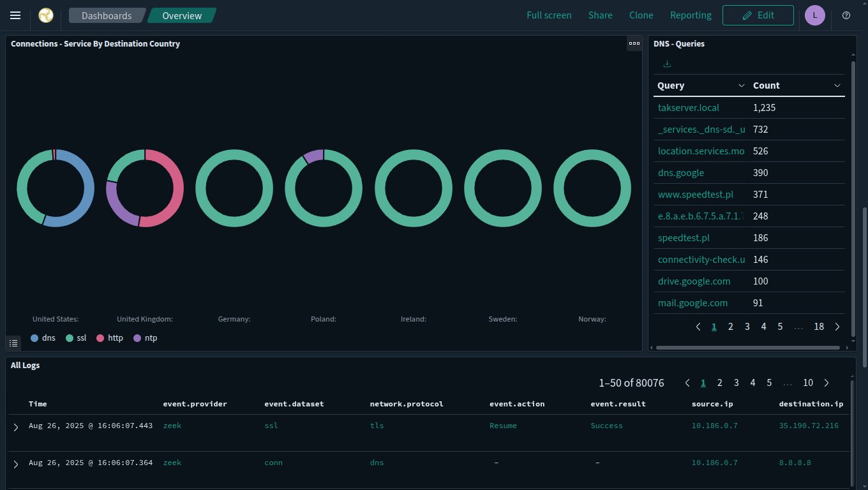The image size is (868, 490).
Task: Open the hamburger navigation menu
Action: pyautogui.click(x=15, y=15)
